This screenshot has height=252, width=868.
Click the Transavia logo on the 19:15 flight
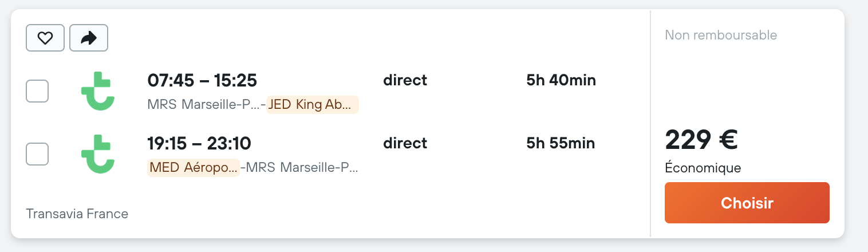click(98, 154)
